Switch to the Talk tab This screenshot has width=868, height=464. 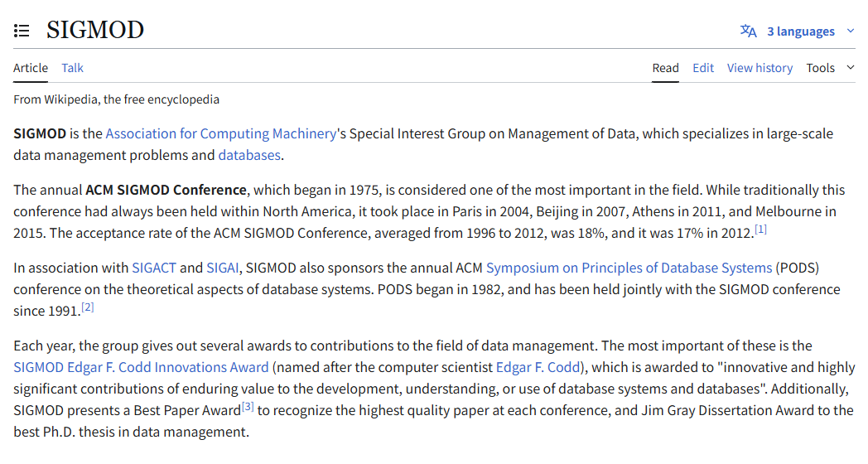[72, 68]
